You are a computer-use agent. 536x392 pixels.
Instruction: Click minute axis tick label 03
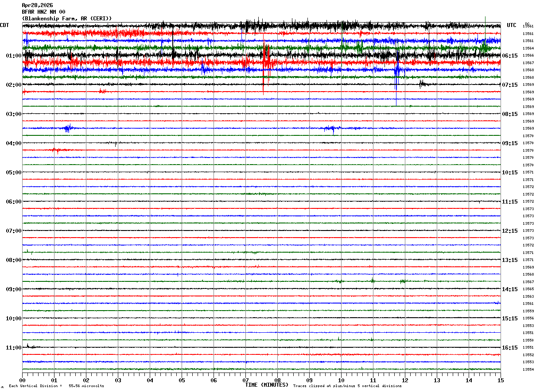[x=118, y=380]
